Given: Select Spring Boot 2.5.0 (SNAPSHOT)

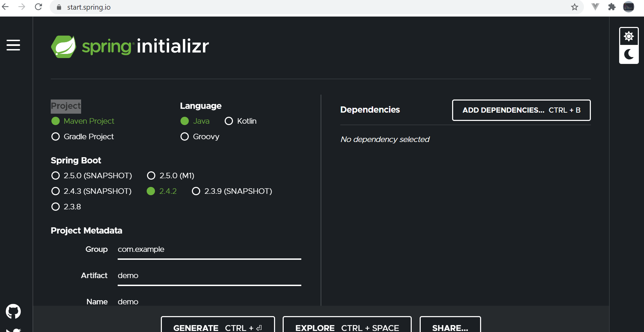Looking at the screenshot, I should [x=91, y=176].
